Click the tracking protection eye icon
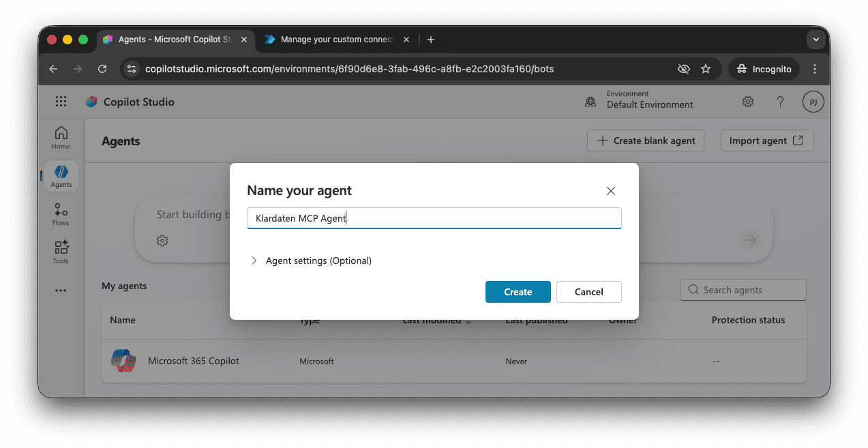The height and width of the screenshot is (448, 868). click(683, 69)
